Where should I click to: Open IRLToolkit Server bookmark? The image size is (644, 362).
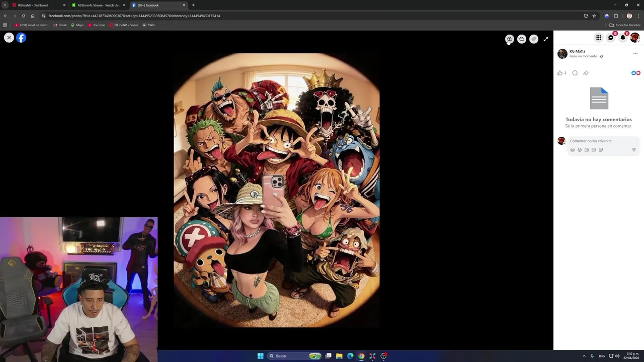coord(124,25)
